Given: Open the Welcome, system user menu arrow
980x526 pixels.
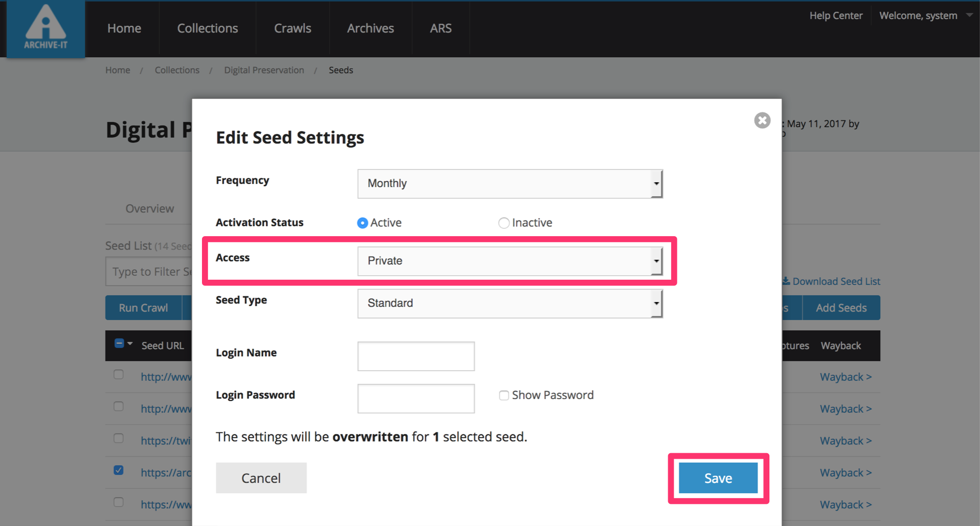Looking at the screenshot, I should 969,15.
